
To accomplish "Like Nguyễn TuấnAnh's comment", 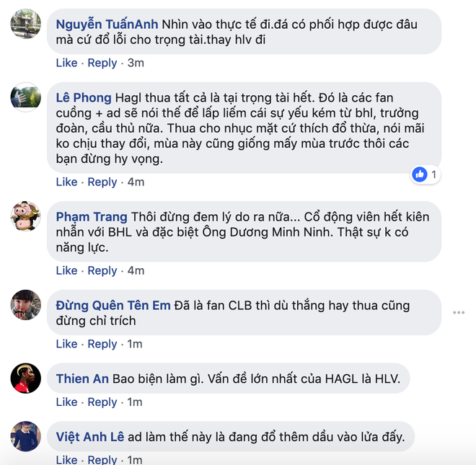I will pyautogui.click(x=66, y=63).
